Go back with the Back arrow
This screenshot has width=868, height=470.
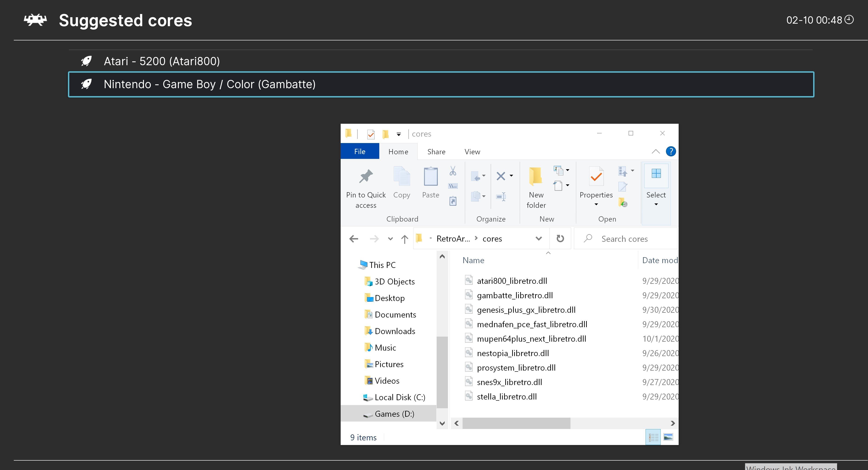354,239
